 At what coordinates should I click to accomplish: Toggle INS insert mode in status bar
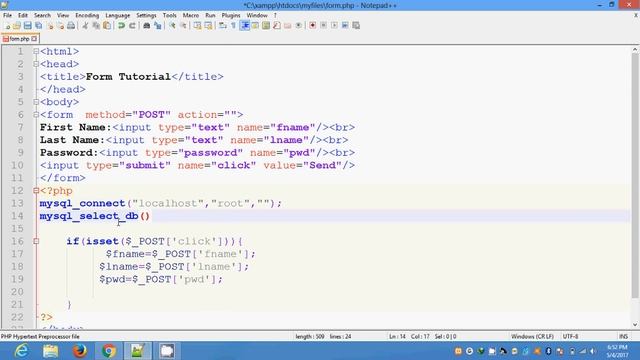click(623, 337)
